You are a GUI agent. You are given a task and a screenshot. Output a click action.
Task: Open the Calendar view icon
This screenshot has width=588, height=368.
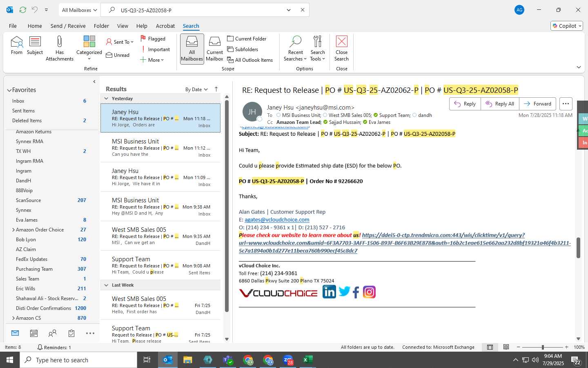coord(34,333)
